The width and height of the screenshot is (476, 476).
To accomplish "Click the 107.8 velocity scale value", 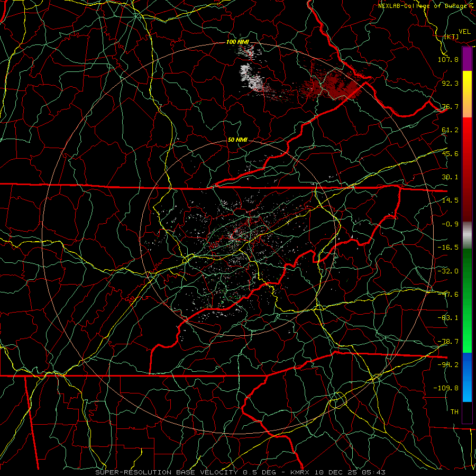I will point(448,59).
